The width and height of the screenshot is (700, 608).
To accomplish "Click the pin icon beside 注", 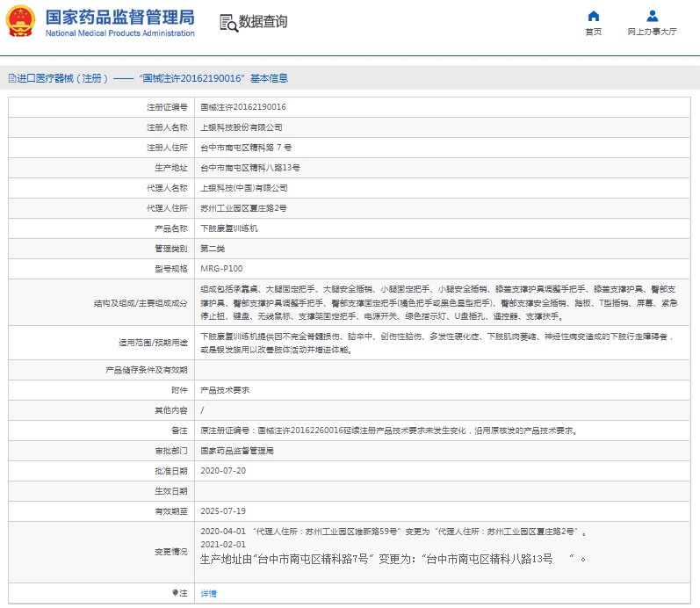I will click(x=175, y=593).
